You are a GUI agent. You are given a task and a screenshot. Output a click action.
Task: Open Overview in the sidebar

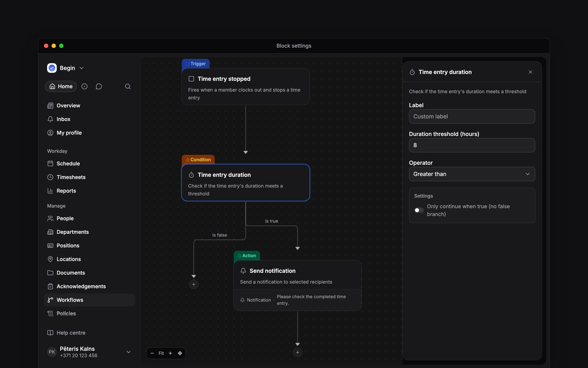click(x=89, y=106)
